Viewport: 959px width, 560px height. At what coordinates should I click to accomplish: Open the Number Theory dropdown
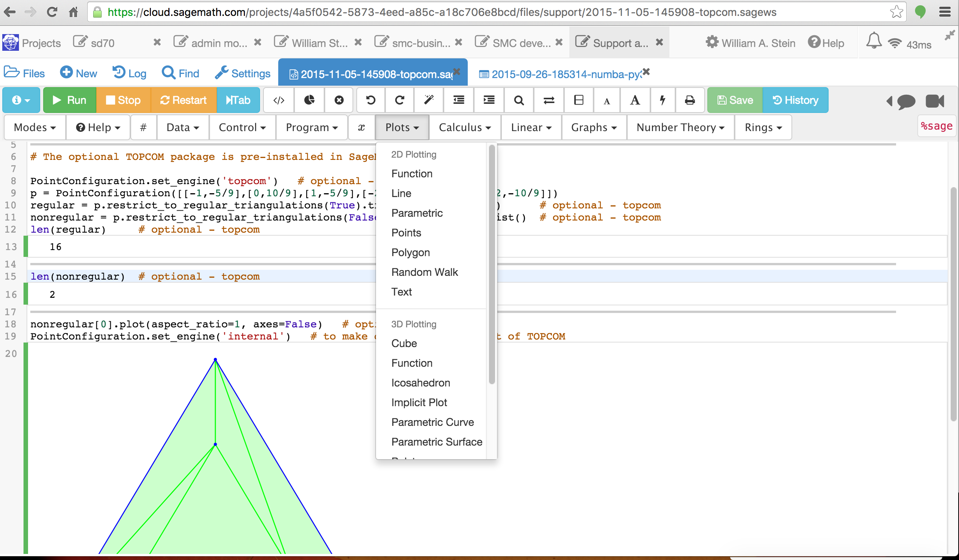click(680, 127)
